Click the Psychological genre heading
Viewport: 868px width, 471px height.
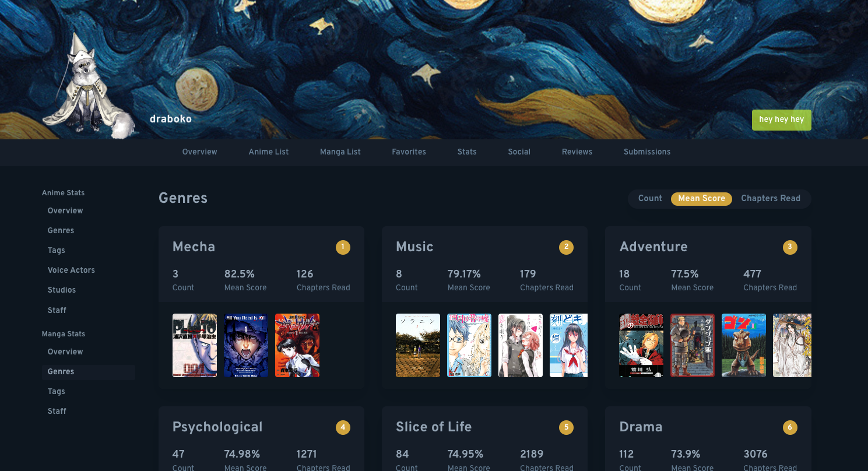217,427
